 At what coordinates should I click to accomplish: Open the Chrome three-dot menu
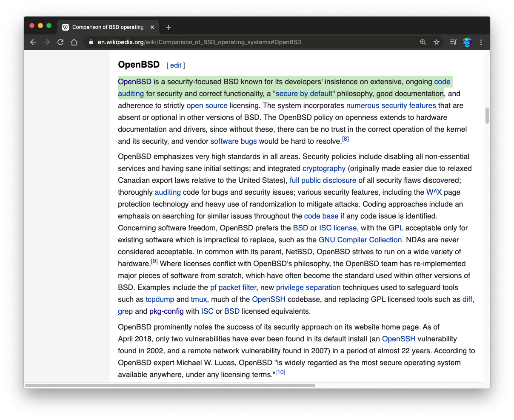tap(481, 42)
